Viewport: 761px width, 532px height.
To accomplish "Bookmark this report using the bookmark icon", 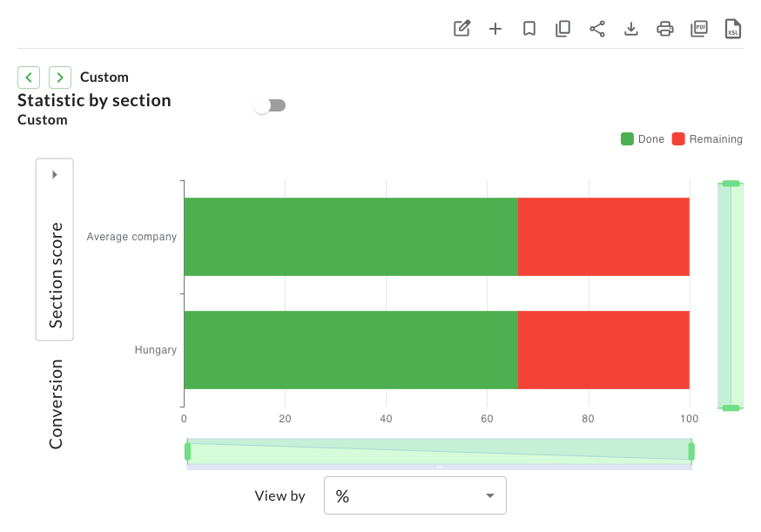I will click(529, 29).
